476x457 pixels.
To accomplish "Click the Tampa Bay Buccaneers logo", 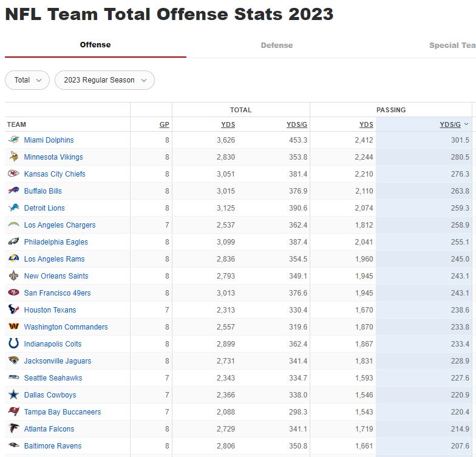I will [x=13, y=411].
